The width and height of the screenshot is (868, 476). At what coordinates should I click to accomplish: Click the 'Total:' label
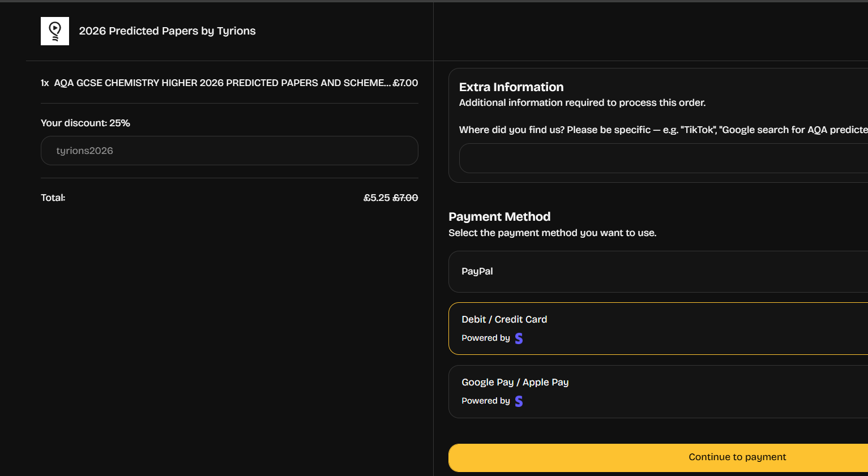(x=53, y=198)
